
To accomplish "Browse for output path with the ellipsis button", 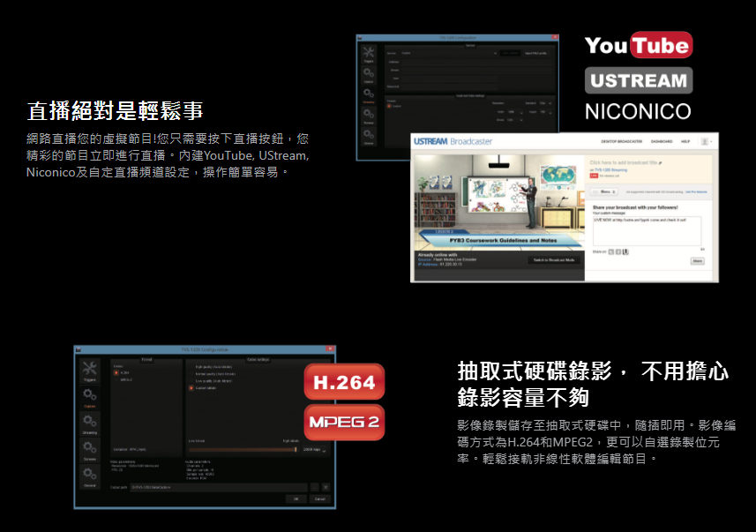I will click(x=314, y=488).
